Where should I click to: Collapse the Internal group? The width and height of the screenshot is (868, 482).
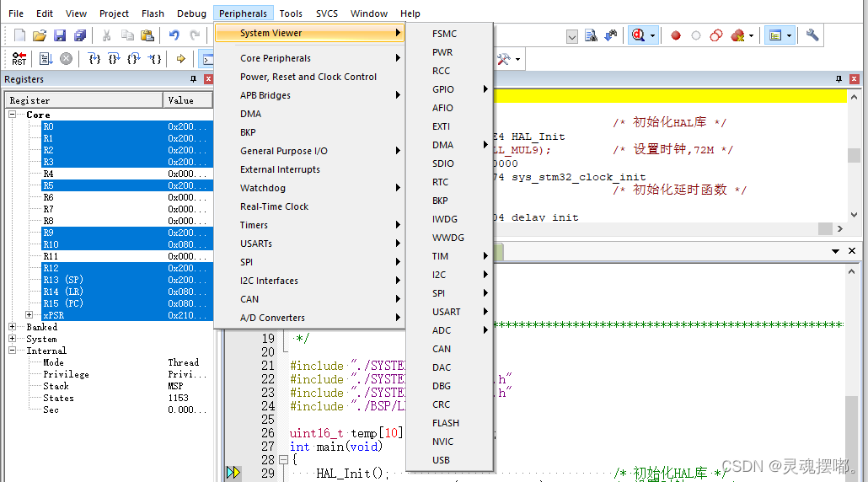coord(12,351)
